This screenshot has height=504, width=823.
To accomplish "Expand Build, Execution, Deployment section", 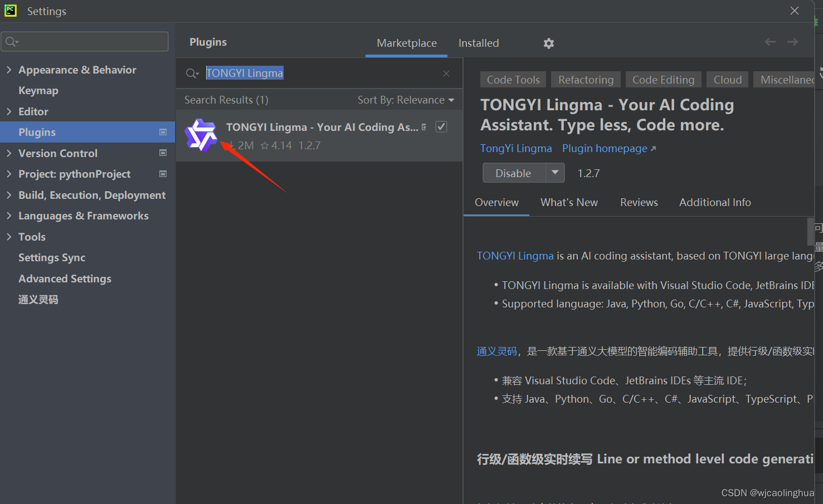I will pos(9,195).
